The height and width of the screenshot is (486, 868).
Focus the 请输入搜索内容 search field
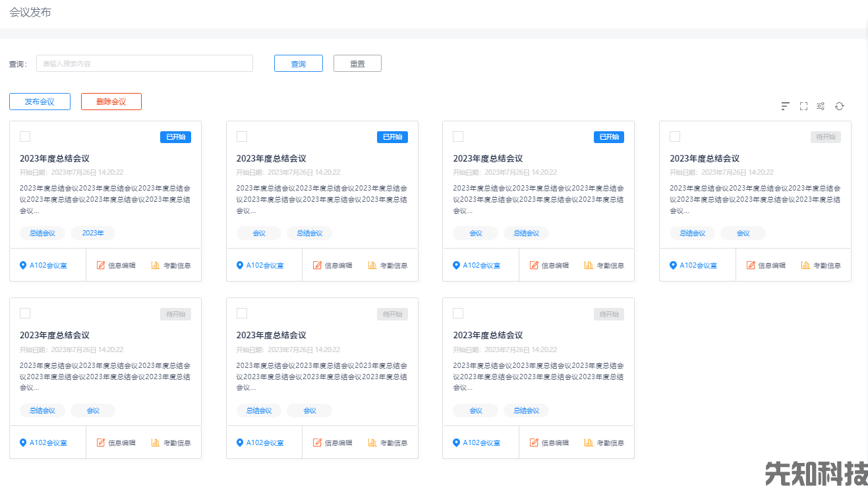coord(144,63)
